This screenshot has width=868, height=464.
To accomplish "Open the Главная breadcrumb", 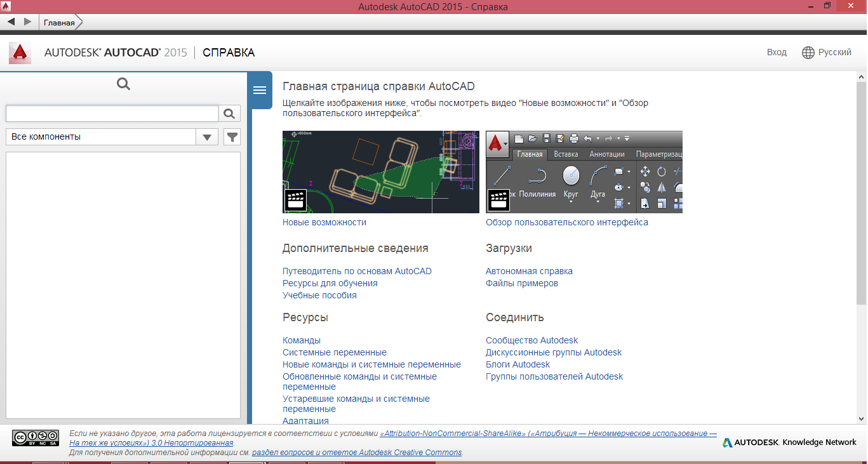I will [x=59, y=22].
